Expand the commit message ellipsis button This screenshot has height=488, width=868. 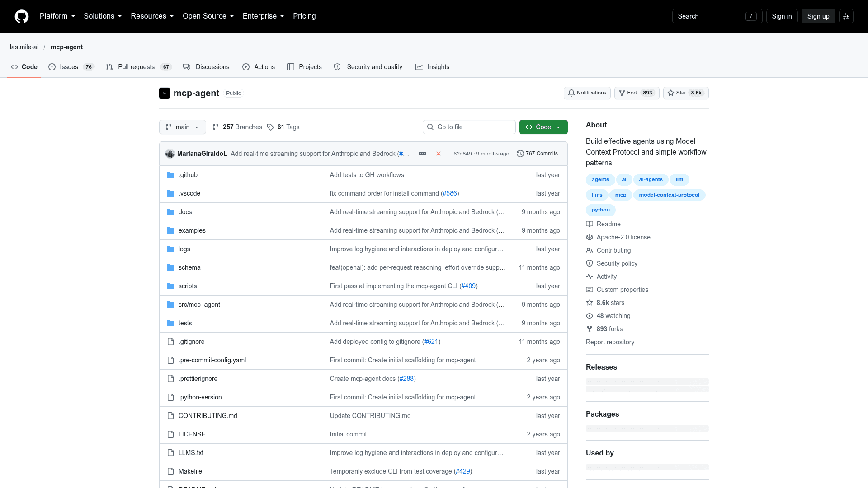pyautogui.click(x=422, y=154)
